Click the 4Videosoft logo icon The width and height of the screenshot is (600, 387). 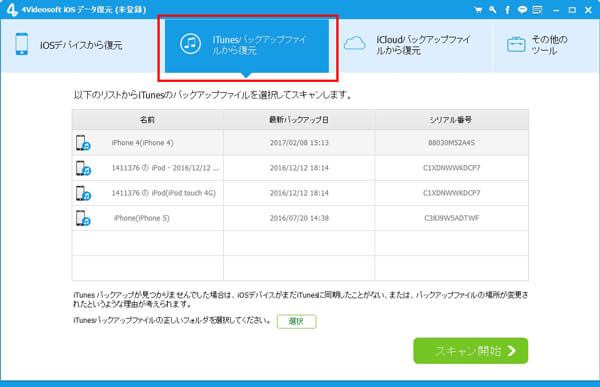(11, 10)
